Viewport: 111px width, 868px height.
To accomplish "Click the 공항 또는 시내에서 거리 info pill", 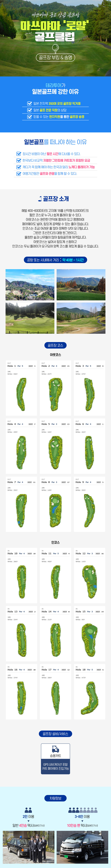I will click(55, 260).
